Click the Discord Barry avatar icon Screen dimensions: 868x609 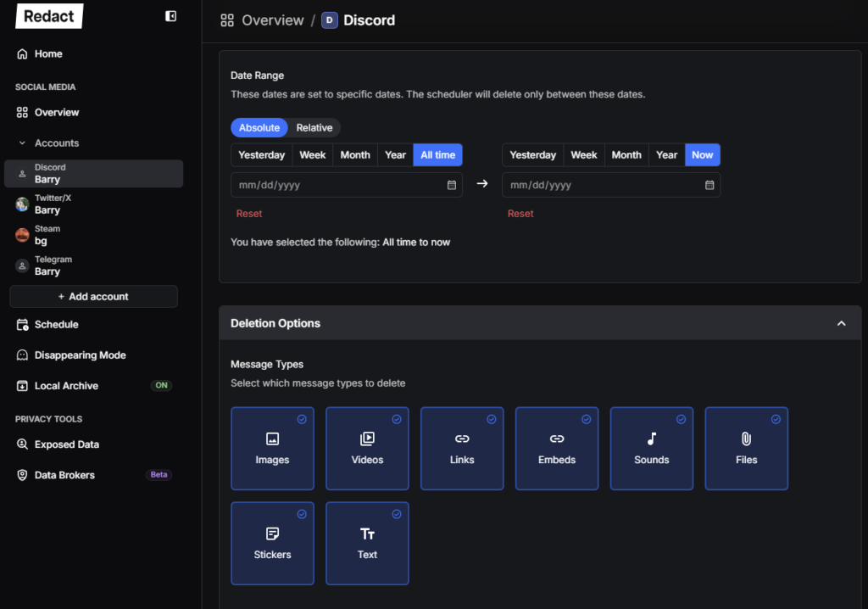click(x=22, y=173)
